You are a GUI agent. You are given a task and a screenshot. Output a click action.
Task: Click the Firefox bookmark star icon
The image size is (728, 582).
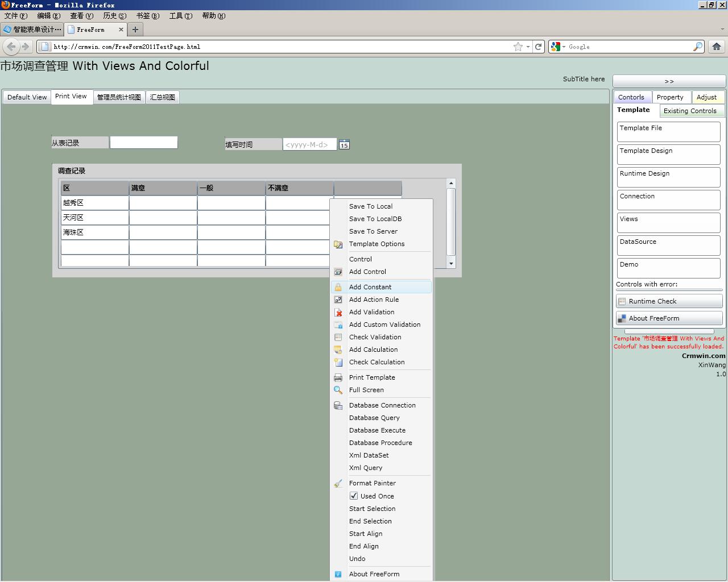(518, 47)
